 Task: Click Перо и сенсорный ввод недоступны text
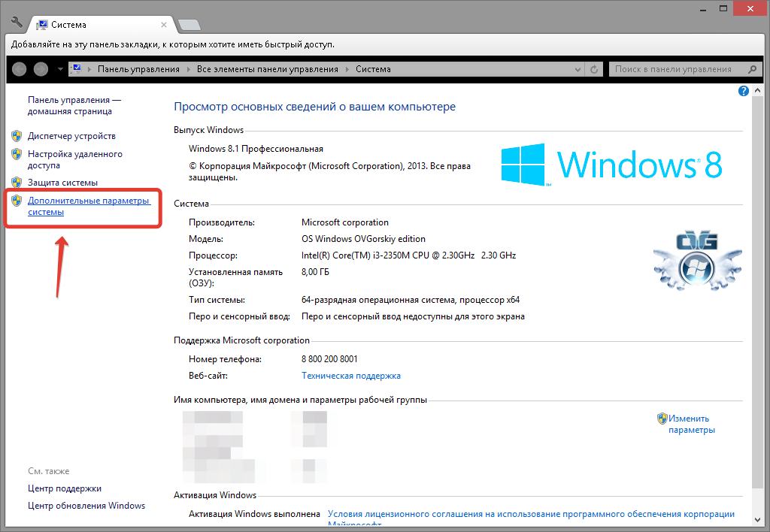pyautogui.click(x=413, y=316)
